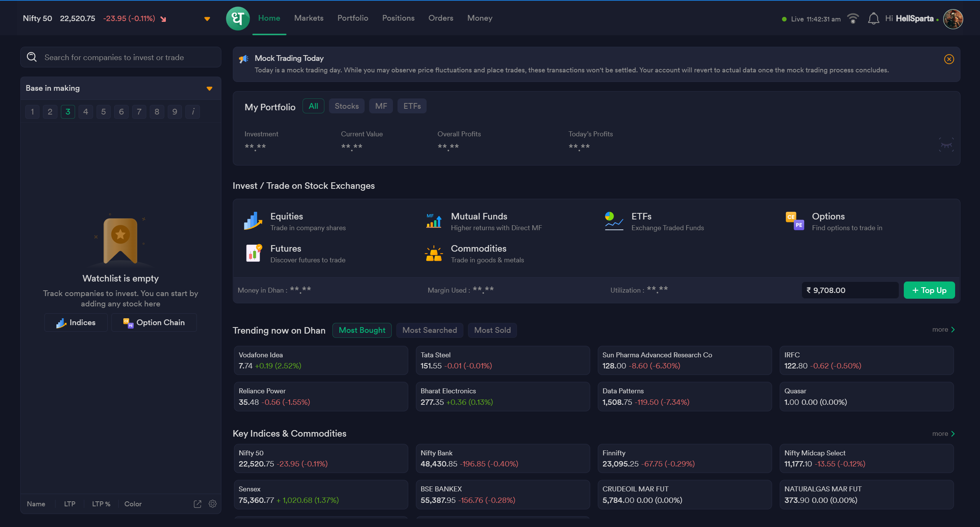Click the Dhan logo icon

pos(237,18)
